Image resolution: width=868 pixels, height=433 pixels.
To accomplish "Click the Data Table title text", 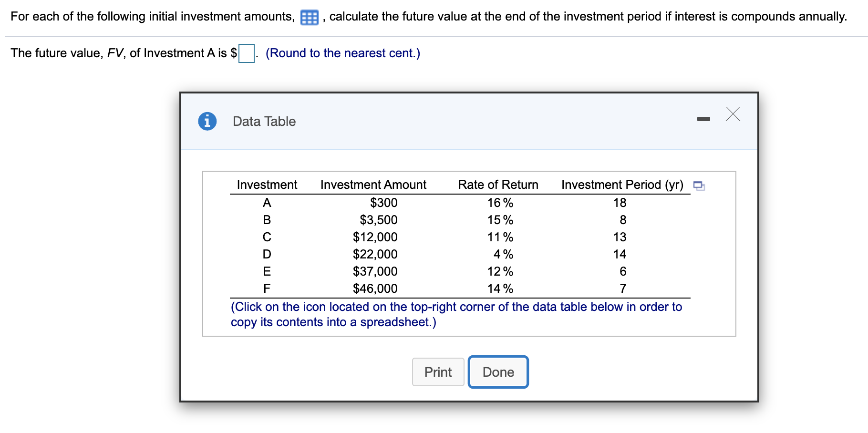I will click(x=264, y=121).
